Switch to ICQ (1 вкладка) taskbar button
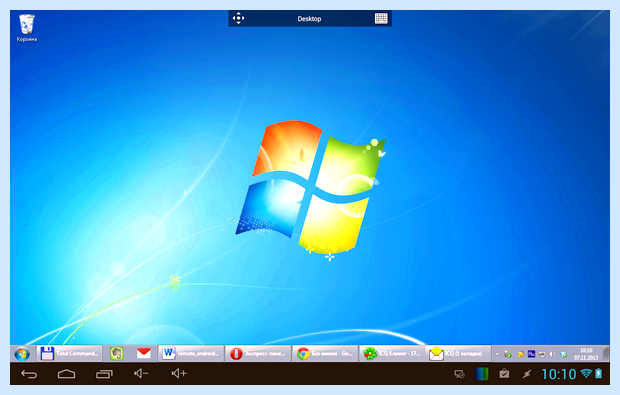The image size is (620, 395). [459, 353]
